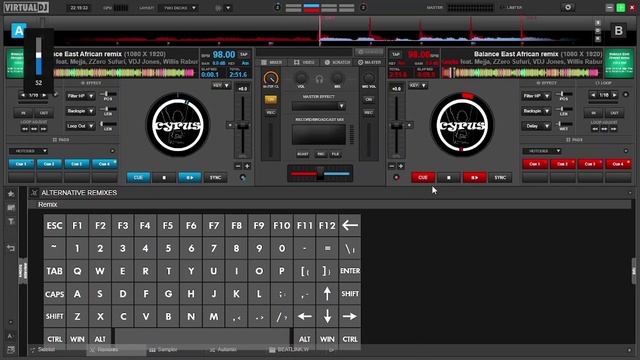Screen dimensions: 640x360
Task: Tap tempo with right deck TAP button
Action: coord(396,54)
